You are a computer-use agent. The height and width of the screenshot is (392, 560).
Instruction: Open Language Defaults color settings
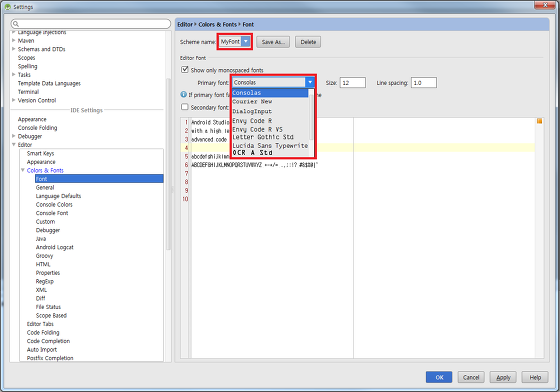(x=58, y=196)
